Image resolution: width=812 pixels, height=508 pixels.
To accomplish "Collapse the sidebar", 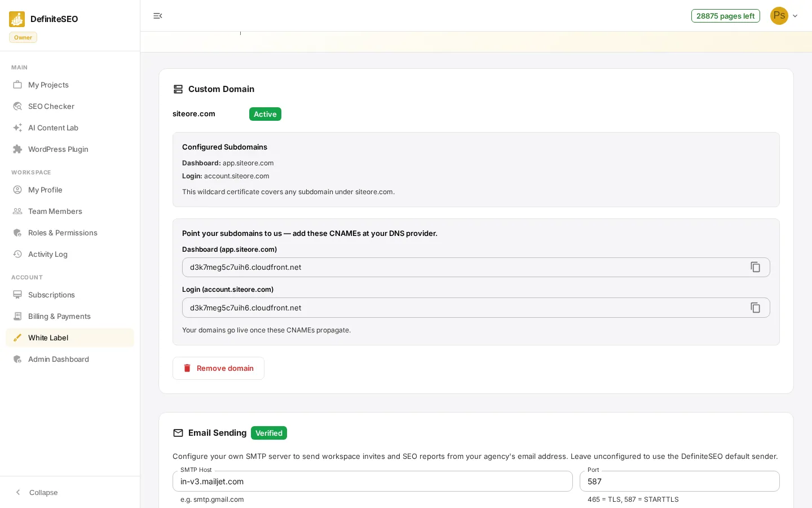I will (x=36, y=492).
